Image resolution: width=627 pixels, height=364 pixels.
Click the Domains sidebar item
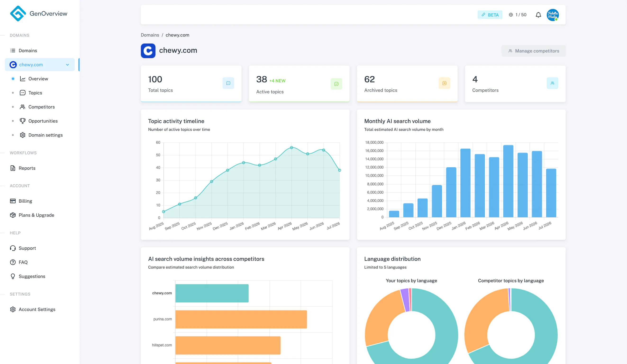(28, 50)
